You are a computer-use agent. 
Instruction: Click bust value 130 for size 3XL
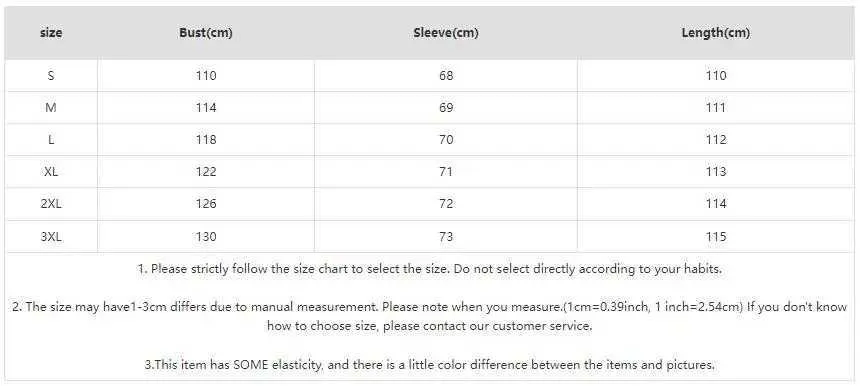pyautogui.click(x=206, y=237)
